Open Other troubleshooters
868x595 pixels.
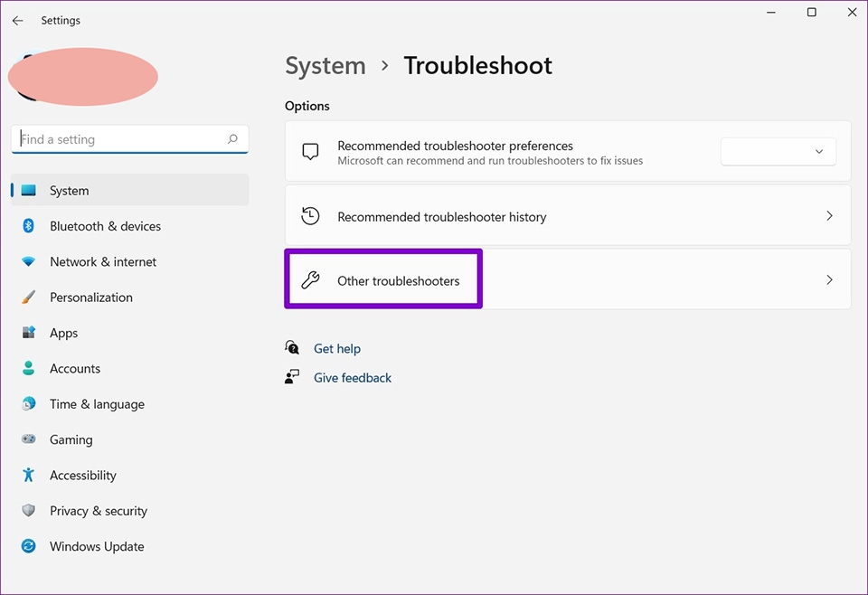(568, 279)
